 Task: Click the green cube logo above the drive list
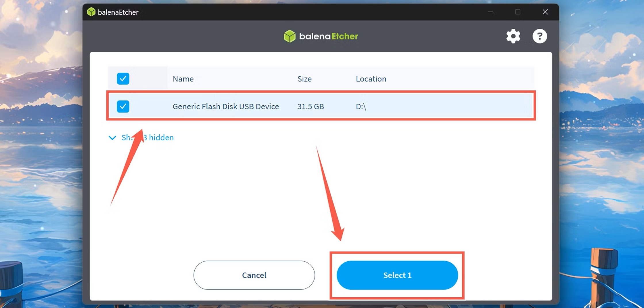pos(290,36)
